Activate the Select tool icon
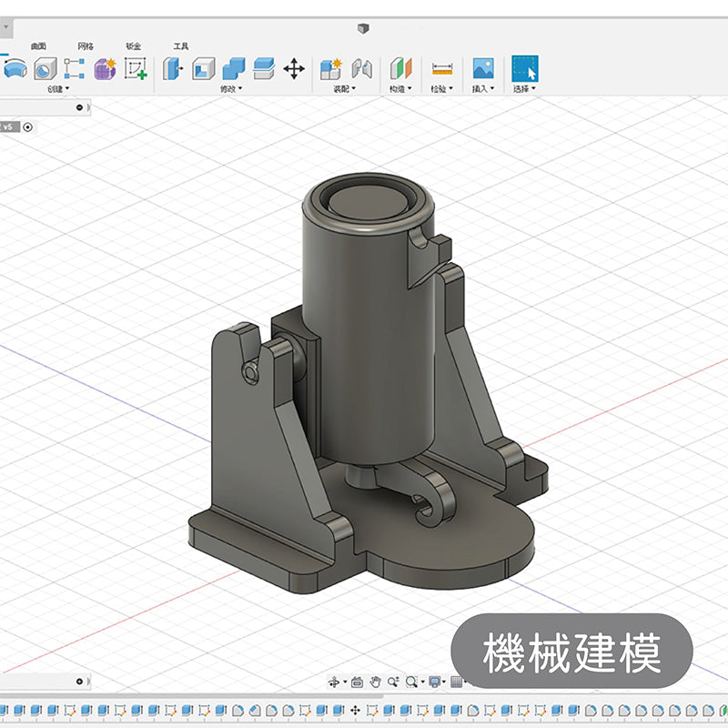Viewport: 728px width, 728px height. pyautogui.click(x=525, y=68)
